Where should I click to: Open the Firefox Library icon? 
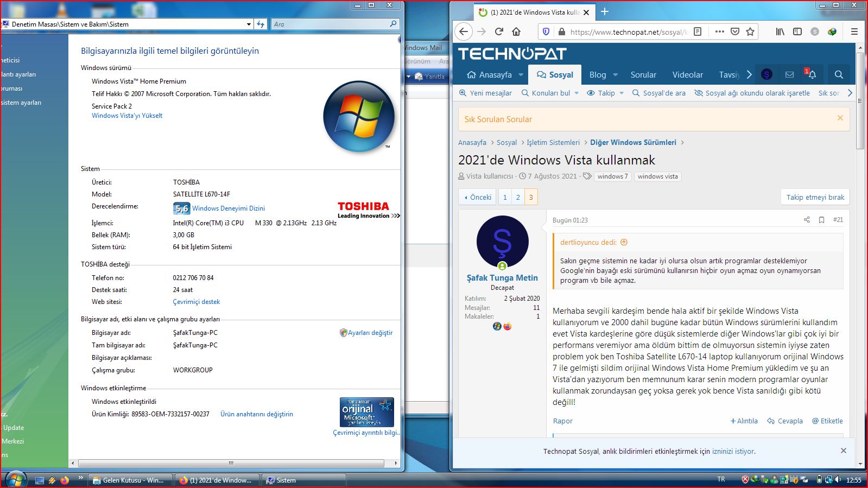[x=780, y=31]
